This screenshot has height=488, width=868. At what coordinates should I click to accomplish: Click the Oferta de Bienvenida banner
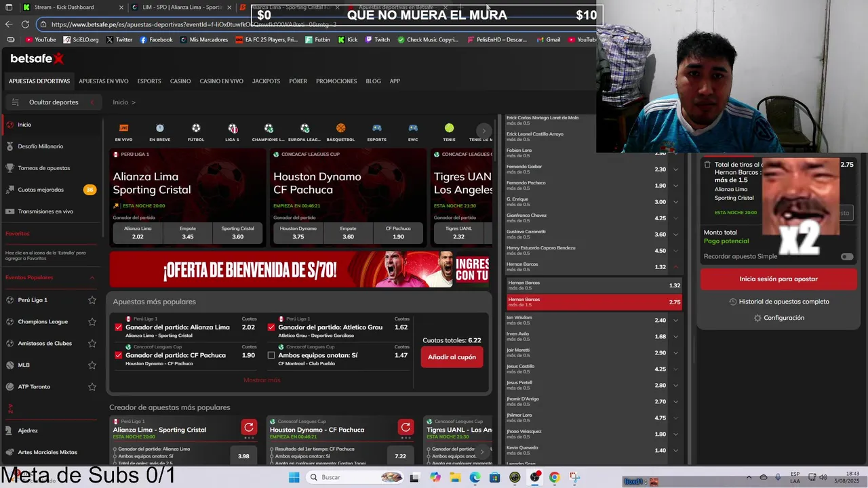(x=299, y=270)
